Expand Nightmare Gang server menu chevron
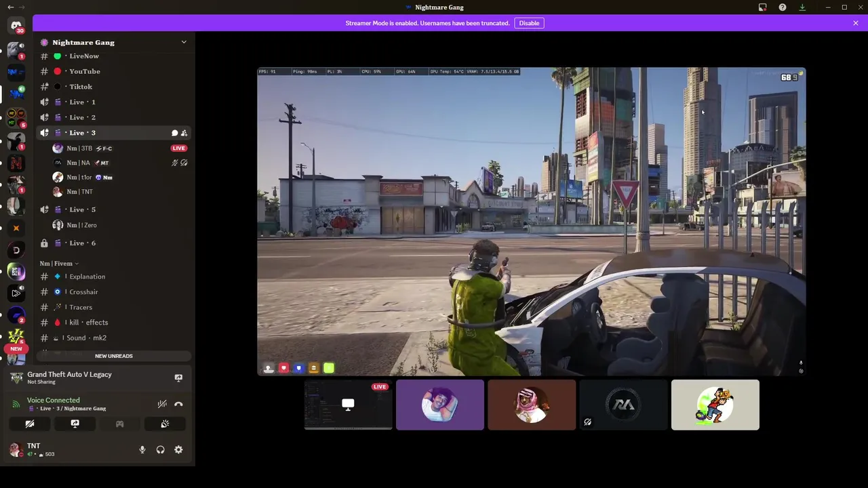This screenshot has height=488, width=868. pyautogui.click(x=184, y=42)
